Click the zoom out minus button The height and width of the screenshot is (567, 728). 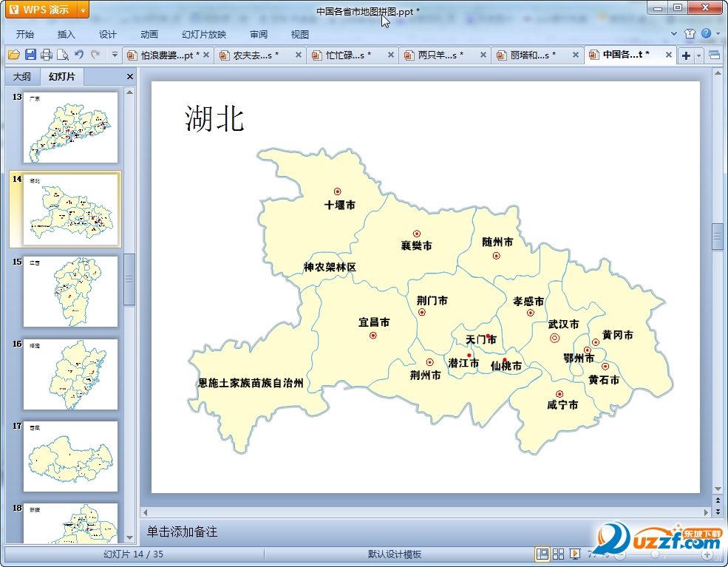pos(621,554)
